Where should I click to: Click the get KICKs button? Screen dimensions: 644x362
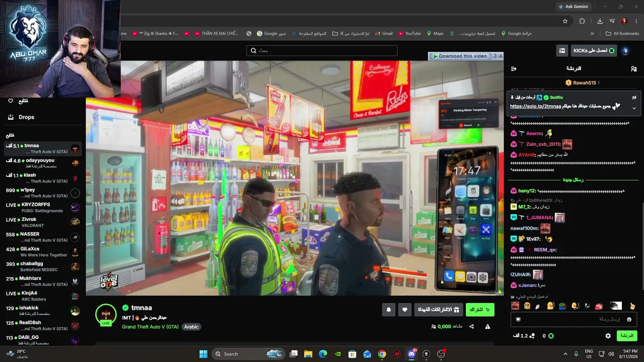594,51
